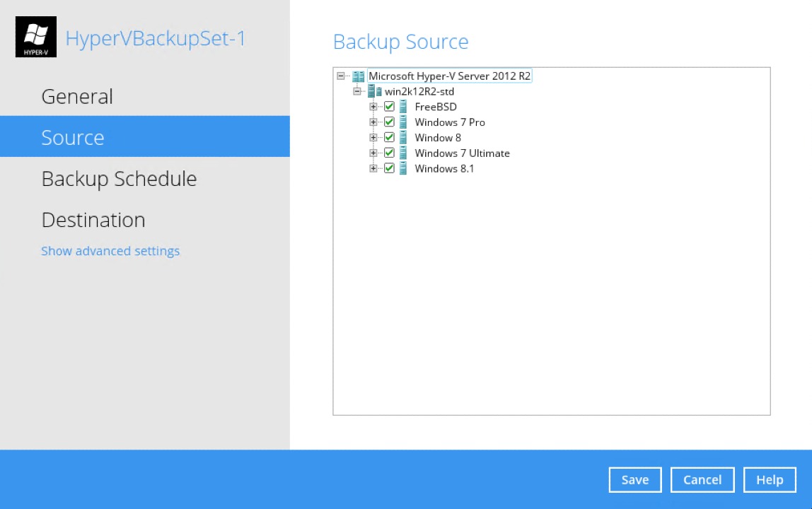Expand the Windows 7 Ultimate tree node
This screenshot has height=509, width=812.
(x=373, y=153)
